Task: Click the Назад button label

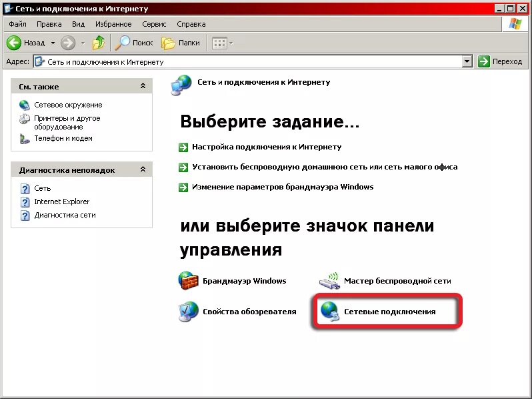Action: (34, 43)
